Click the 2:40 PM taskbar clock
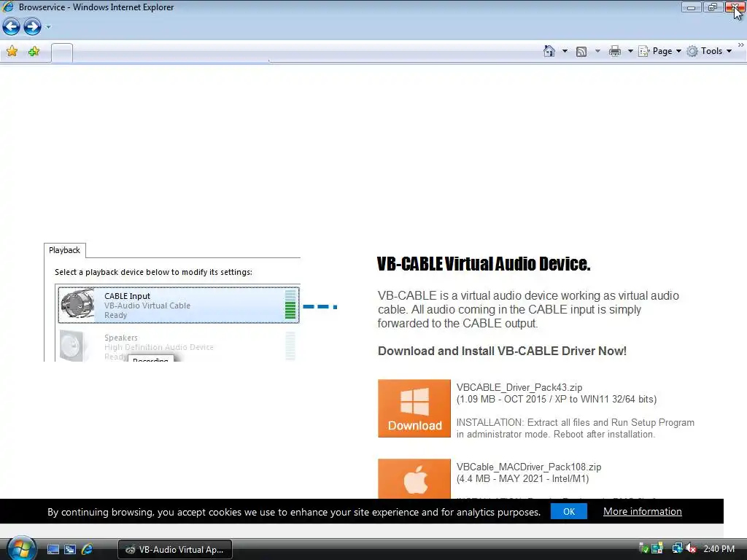 (719, 549)
